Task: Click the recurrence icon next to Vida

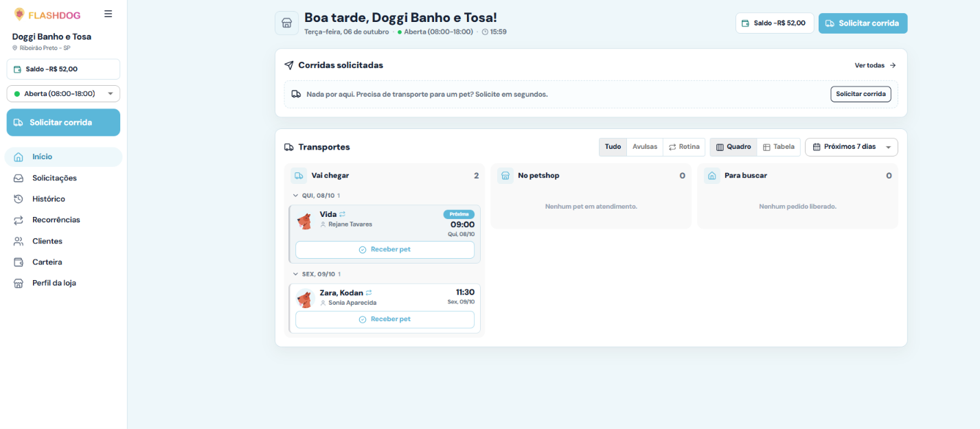Action: [x=342, y=214]
